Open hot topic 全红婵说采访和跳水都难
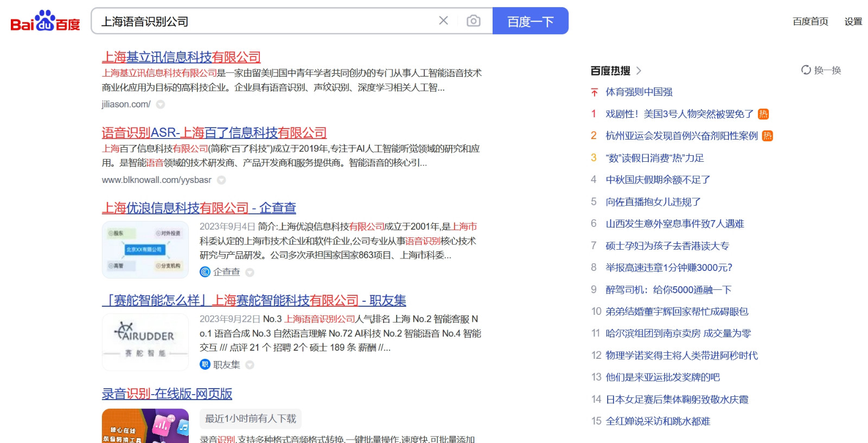 658,421
